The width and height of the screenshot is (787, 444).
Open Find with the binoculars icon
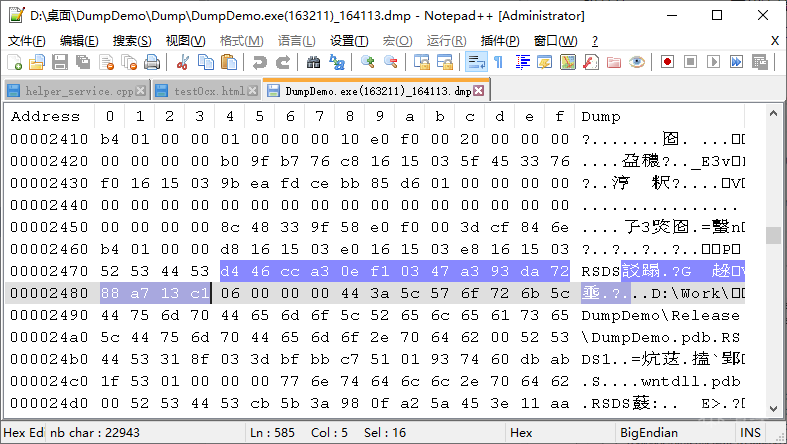coord(314,62)
